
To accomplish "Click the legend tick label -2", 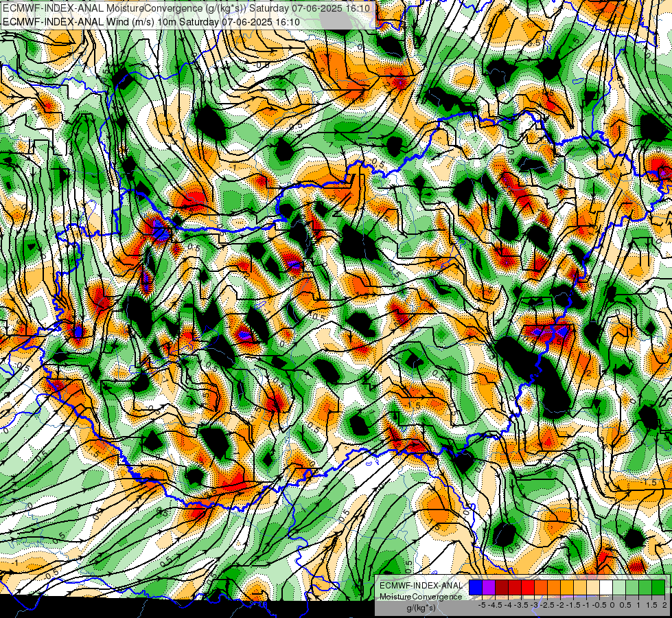I will pos(560,605).
